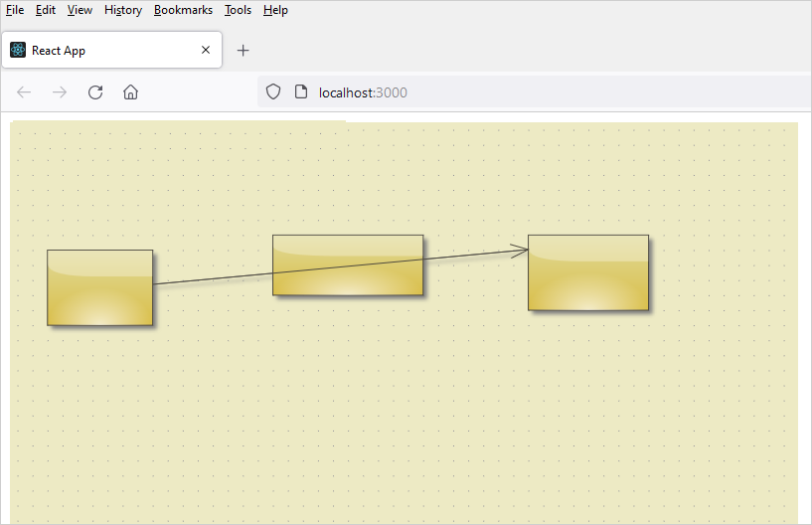812x525 pixels.
Task: Open the Edit menu
Action: 46,10
